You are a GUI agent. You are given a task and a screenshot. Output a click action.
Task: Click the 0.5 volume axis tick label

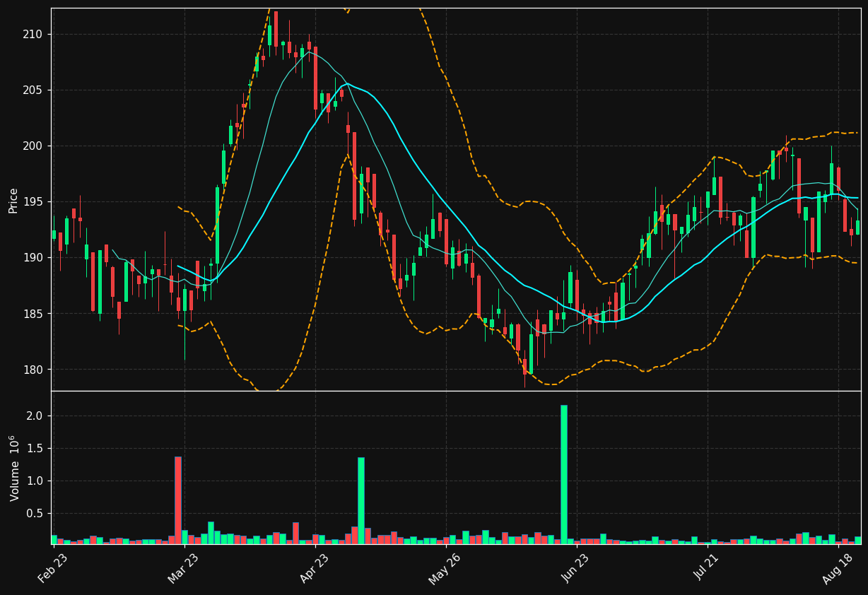[x=35, y=514]
